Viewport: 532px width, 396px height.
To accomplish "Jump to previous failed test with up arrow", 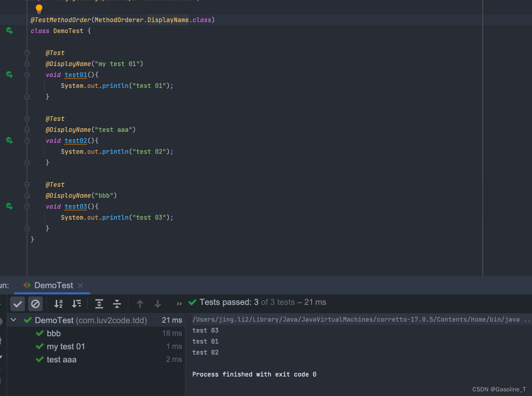I will coord(140,304).
